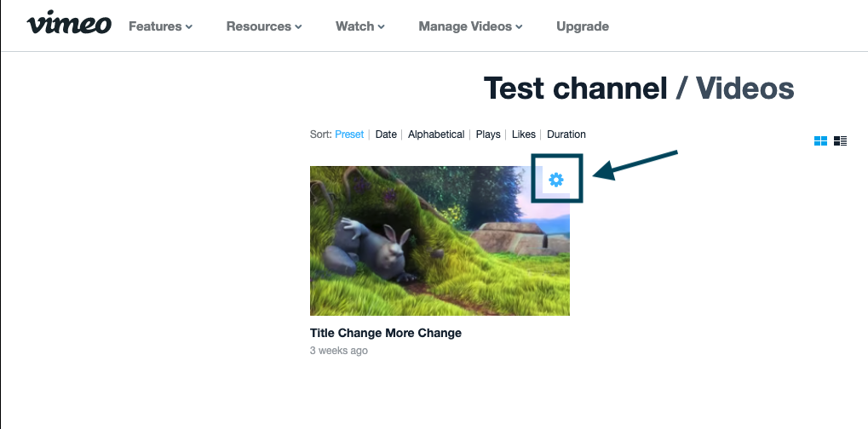Click the Test channel heading link
The width and height of the screenshot is (868, 429).
575,89
